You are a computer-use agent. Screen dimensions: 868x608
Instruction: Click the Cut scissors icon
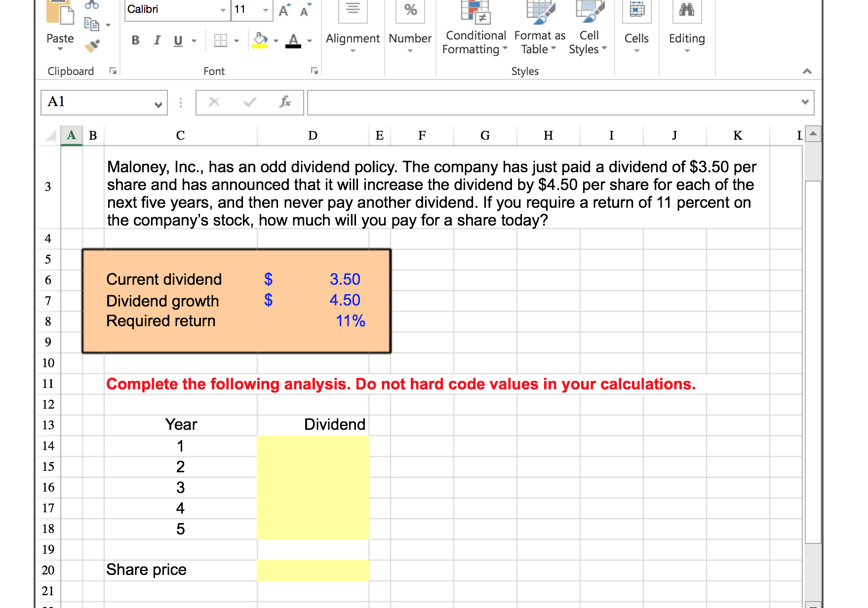point(92,4)
